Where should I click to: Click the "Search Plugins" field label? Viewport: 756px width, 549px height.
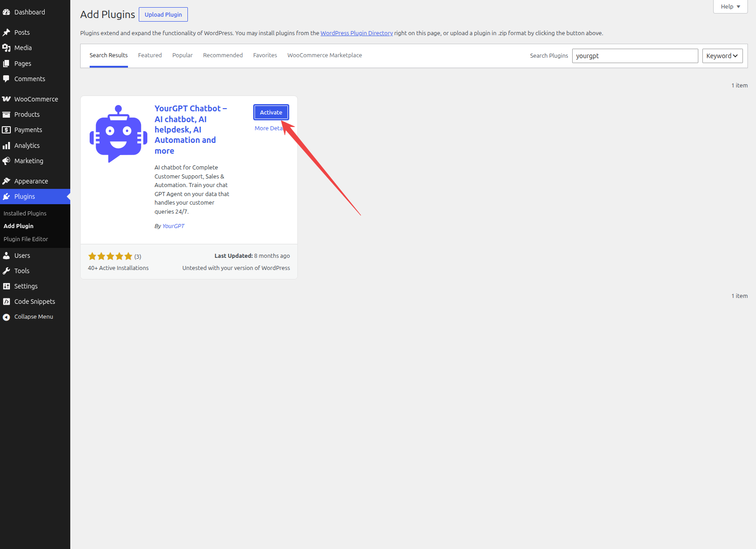(549, 56)
